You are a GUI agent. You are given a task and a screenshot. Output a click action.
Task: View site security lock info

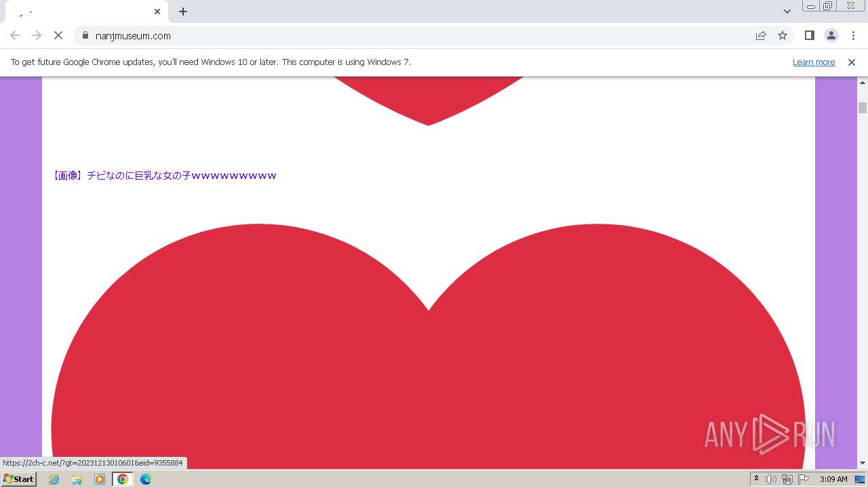pos(85,35)
